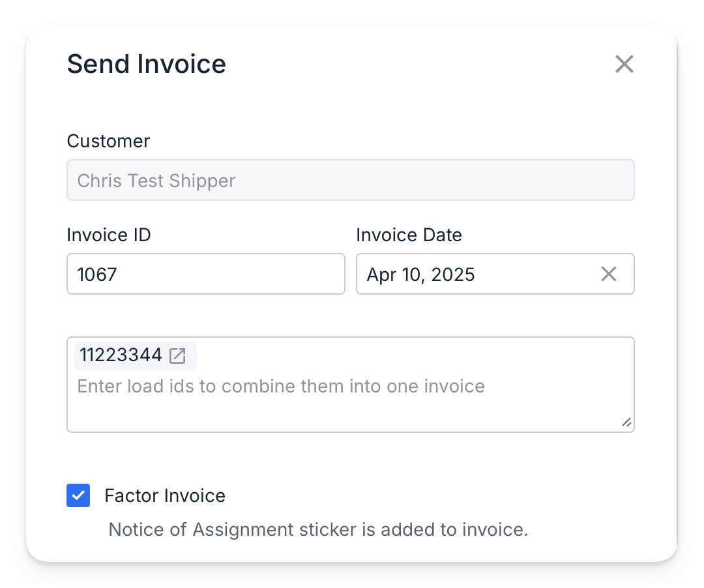Clear the Invoice Date value
Image resolution: width=704 pixels, height=588 pixels.
click(608, 274)
